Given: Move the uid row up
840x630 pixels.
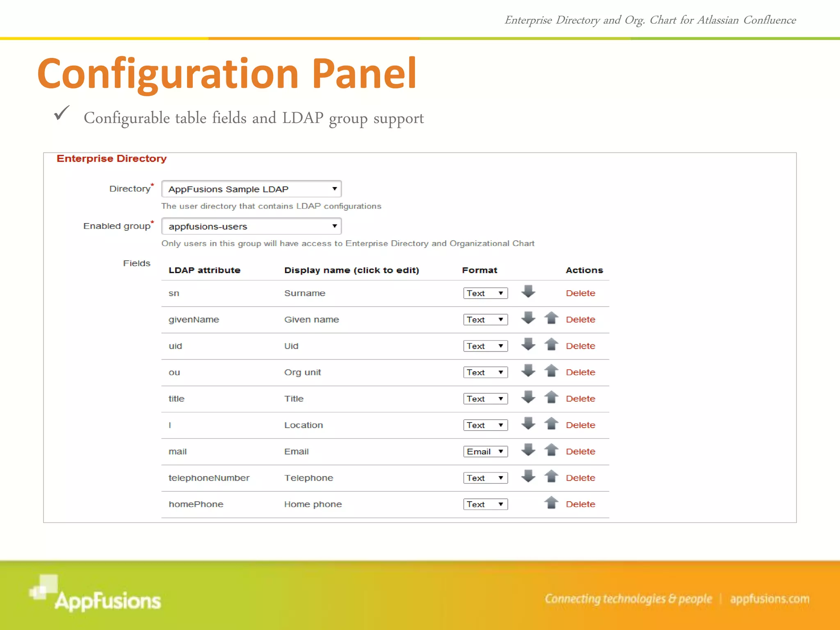Looking at the screenshot, I should (x=551, y=344).
